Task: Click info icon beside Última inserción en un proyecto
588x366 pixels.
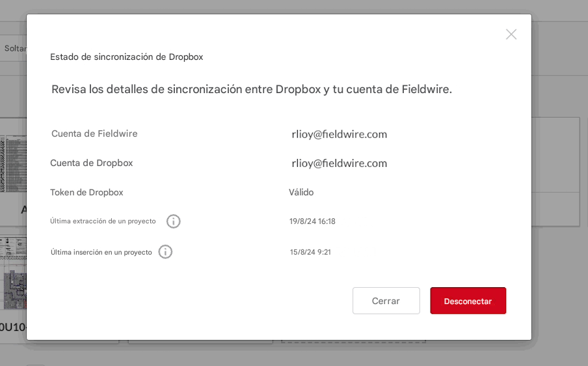Action: (x=165, y=252)
